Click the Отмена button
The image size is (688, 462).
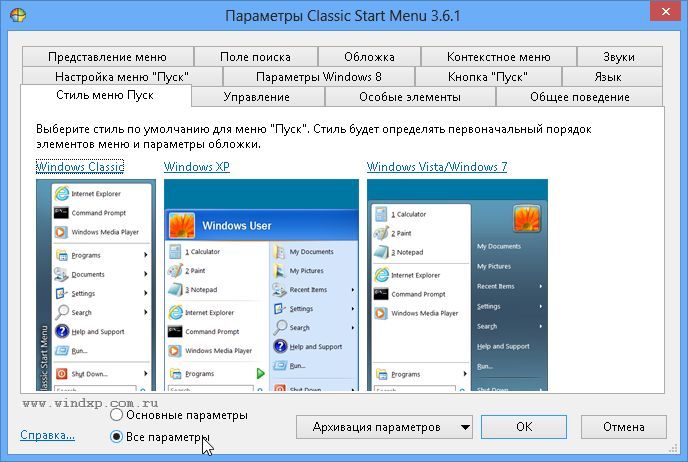pos(624,427)
